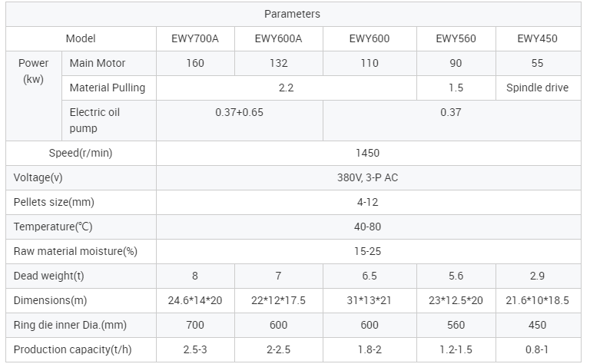Click the EWY600A model header cell

click(278, 38)
